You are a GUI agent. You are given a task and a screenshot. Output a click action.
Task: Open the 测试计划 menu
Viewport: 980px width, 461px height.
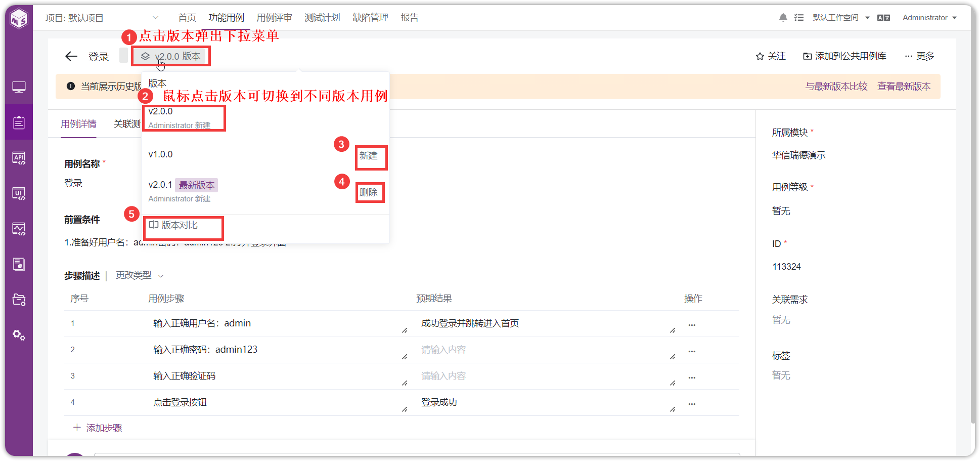(x=323, y=18)
